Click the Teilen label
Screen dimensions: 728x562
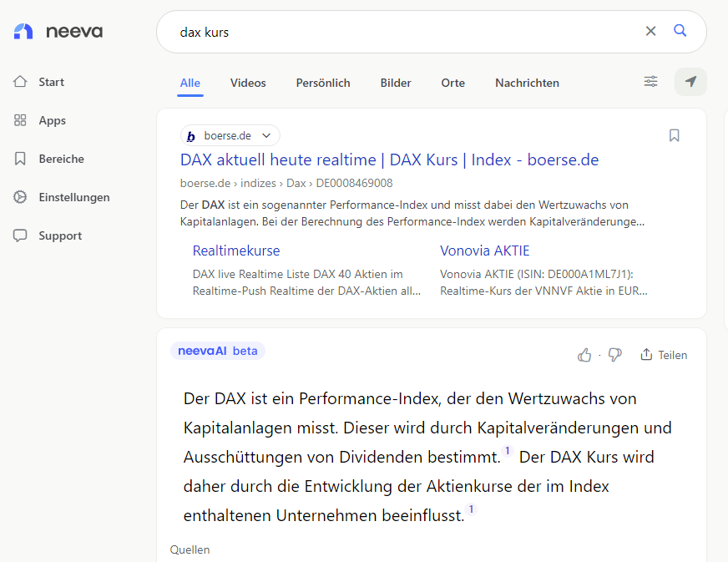[x=672, y=355]
